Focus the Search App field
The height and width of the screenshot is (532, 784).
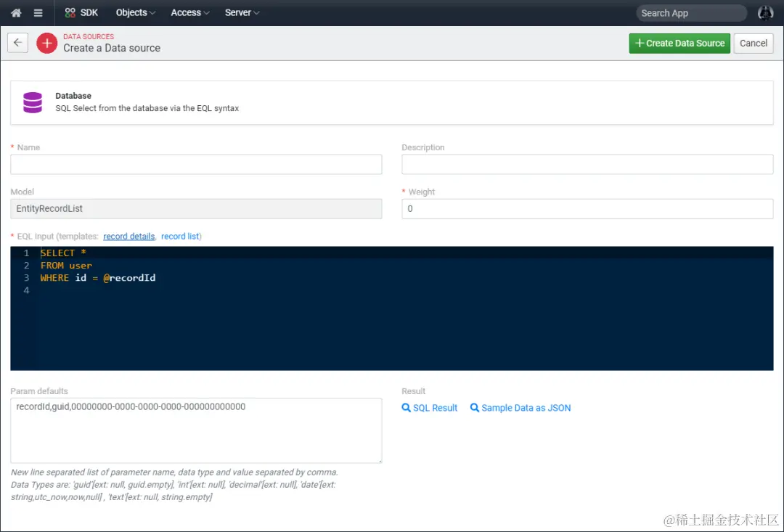pyautogui.click(x=692, y=13)
